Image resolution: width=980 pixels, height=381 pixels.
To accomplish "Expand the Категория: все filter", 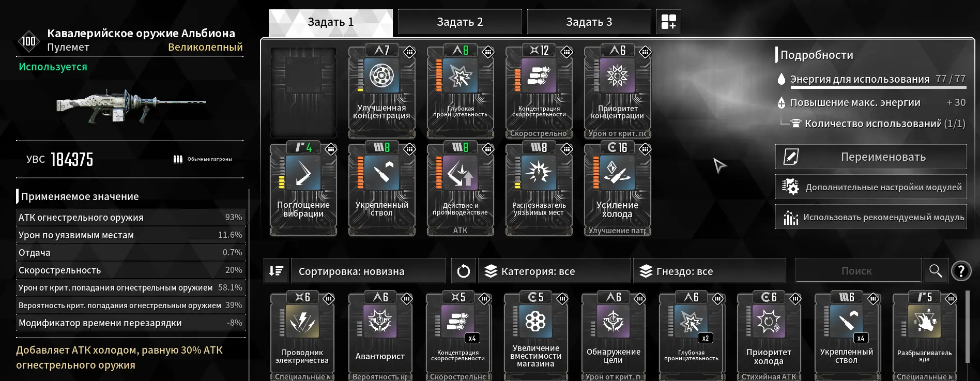I will click(x=555, y=271).
